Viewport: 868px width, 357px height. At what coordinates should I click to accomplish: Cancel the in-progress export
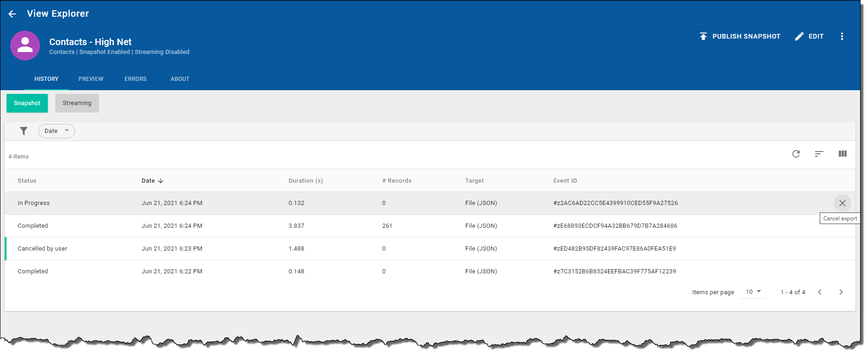tap(842, 203)
